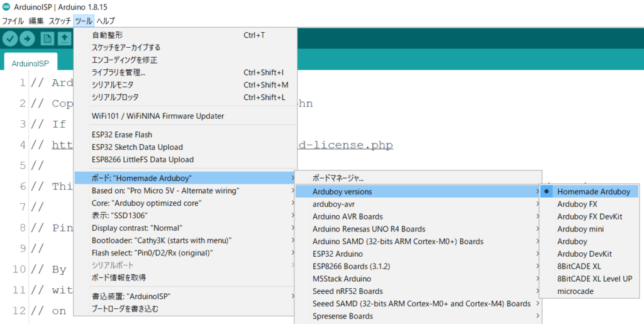
Task: Select the Homemade Arduboy radio option
Action: tap(593, 191)
